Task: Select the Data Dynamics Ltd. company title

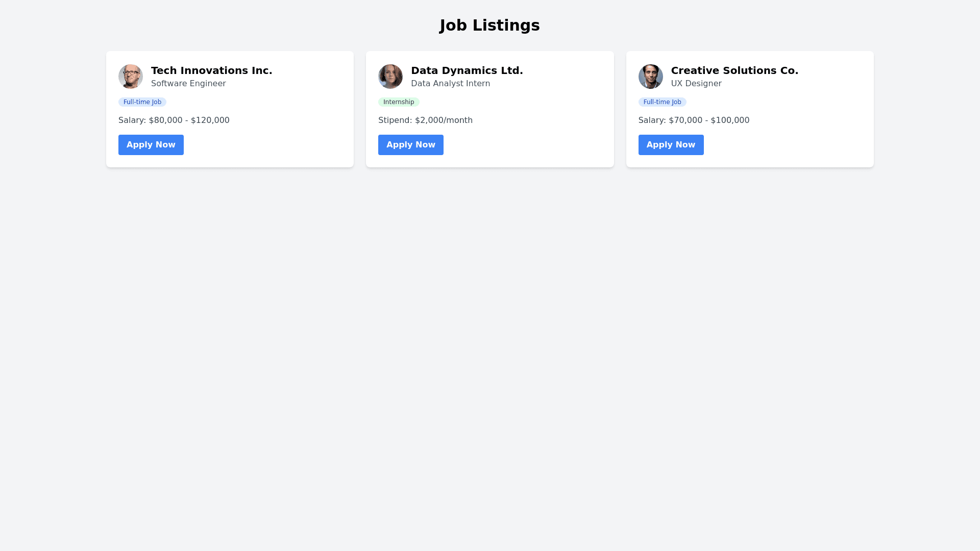Action: (x=467, y=70)
